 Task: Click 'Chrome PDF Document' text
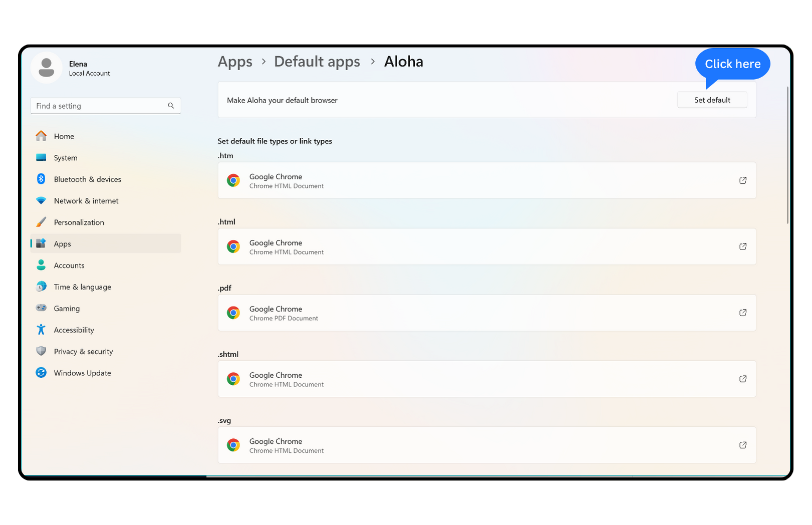point(284,318)
